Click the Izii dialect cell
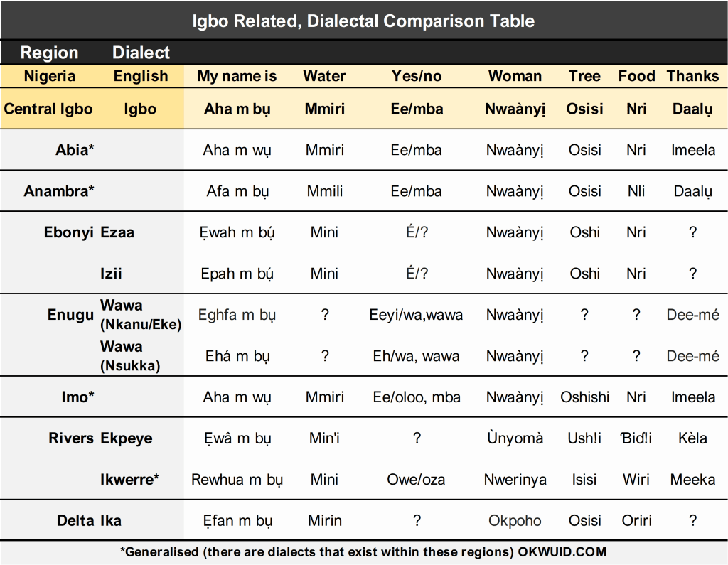The height and width of the screenshot is (565, 728). click(x=111, y=273)
